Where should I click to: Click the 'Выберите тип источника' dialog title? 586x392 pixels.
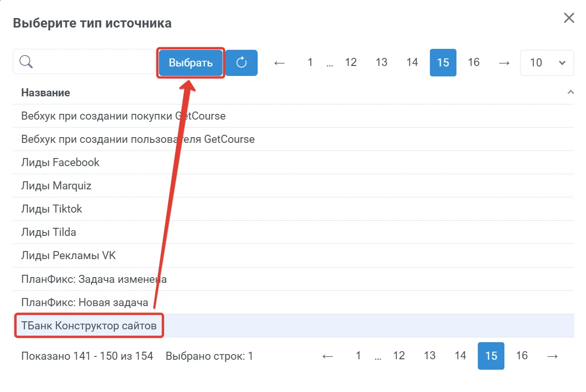[92, 23]
